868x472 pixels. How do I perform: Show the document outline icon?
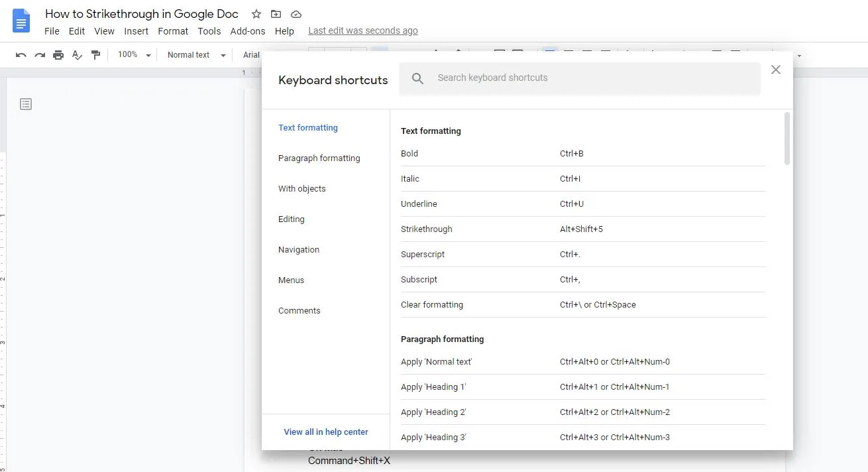[x=26, y=104]
